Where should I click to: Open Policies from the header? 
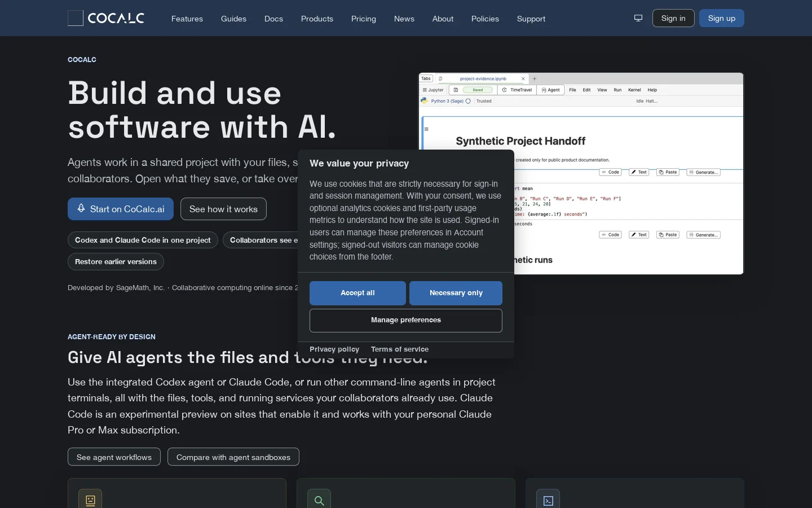(485, 19)
